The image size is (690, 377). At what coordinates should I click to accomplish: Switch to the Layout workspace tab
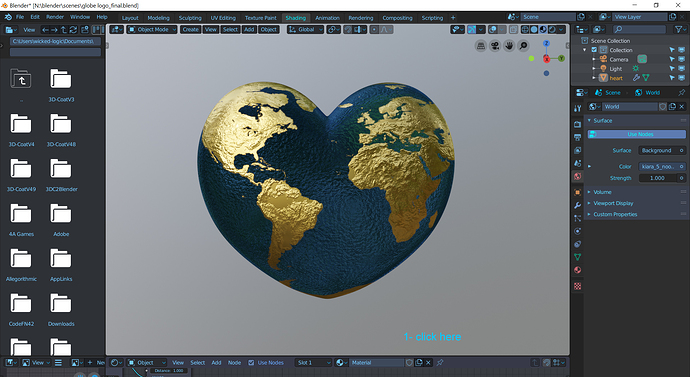point(130,18)
